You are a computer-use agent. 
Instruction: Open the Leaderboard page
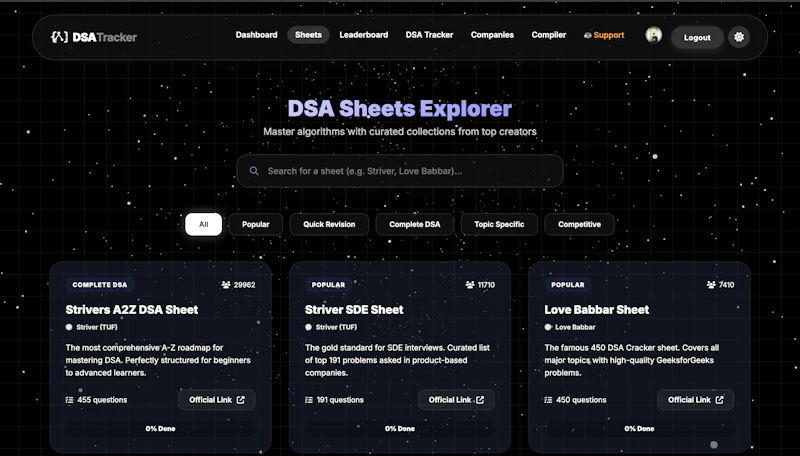pos(364,35)
